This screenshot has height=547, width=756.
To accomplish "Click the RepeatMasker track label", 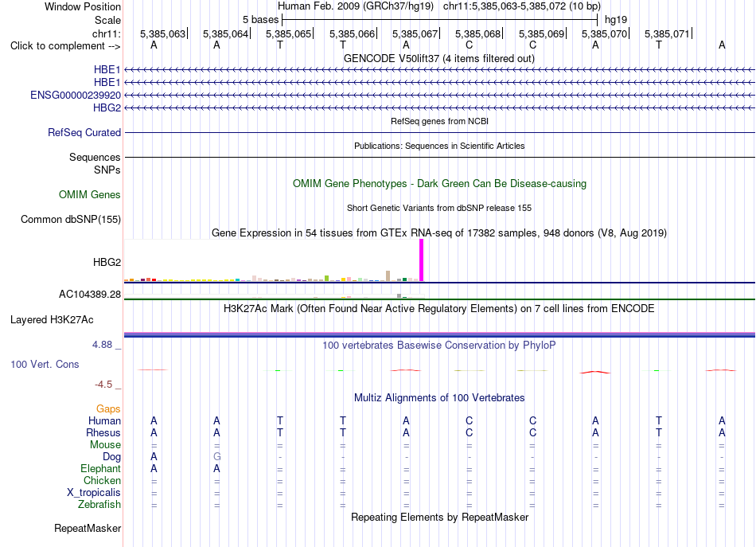I will coord(88,528).
